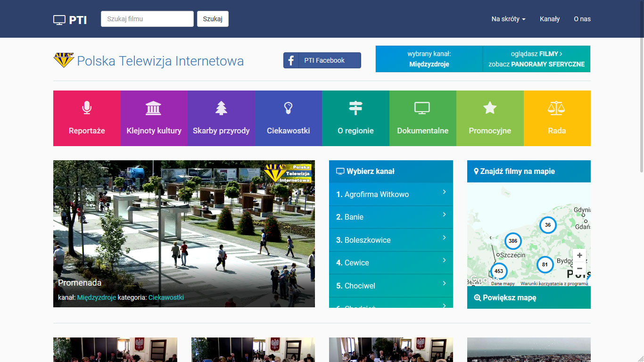Open Klejnoty kultury category icon
This screenshot has height=362, width=644.
coord(154,107)
